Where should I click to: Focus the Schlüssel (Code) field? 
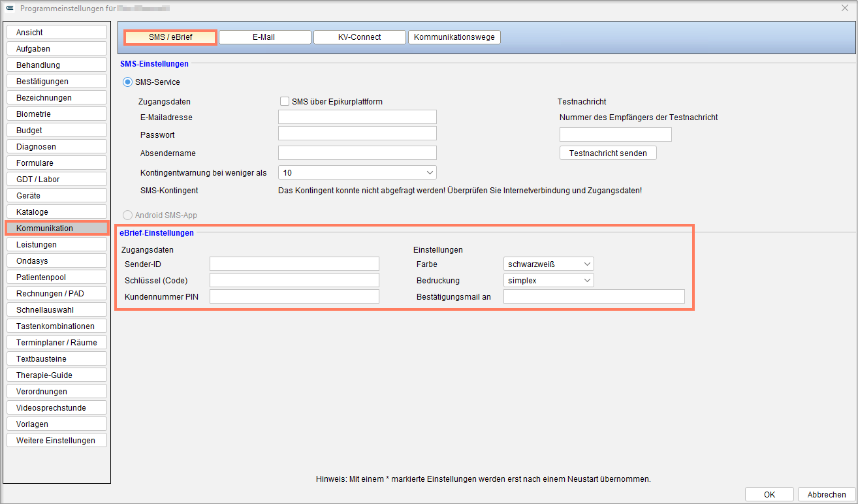click(x=294, y=280)
